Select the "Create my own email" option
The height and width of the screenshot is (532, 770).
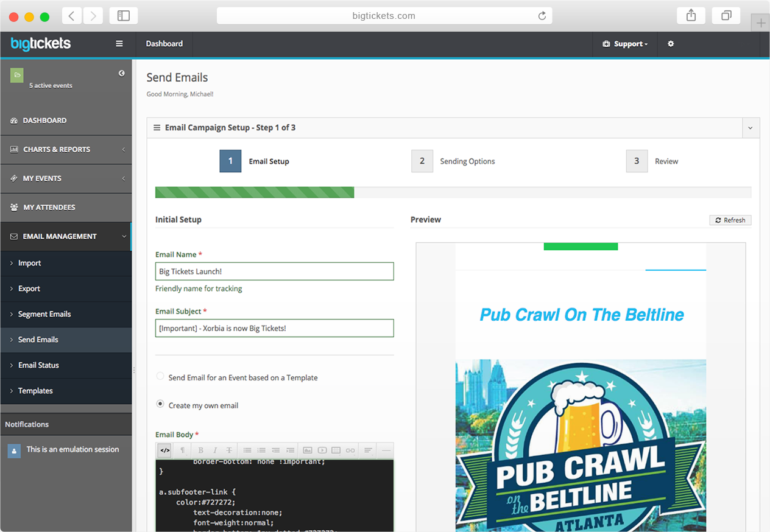coord(160,404)
